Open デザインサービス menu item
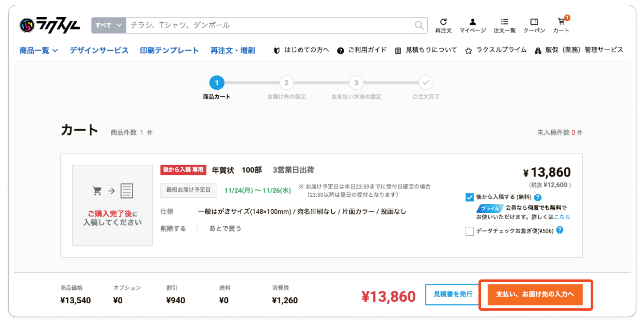This screenshot has height=326, width=644. pos(99,50)
